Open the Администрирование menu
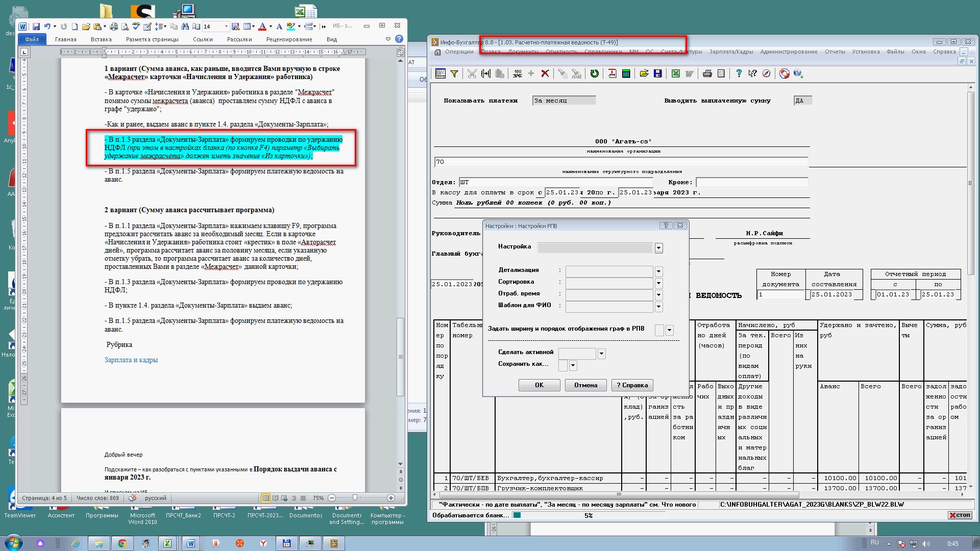980x551 pixels. (789, 52)
